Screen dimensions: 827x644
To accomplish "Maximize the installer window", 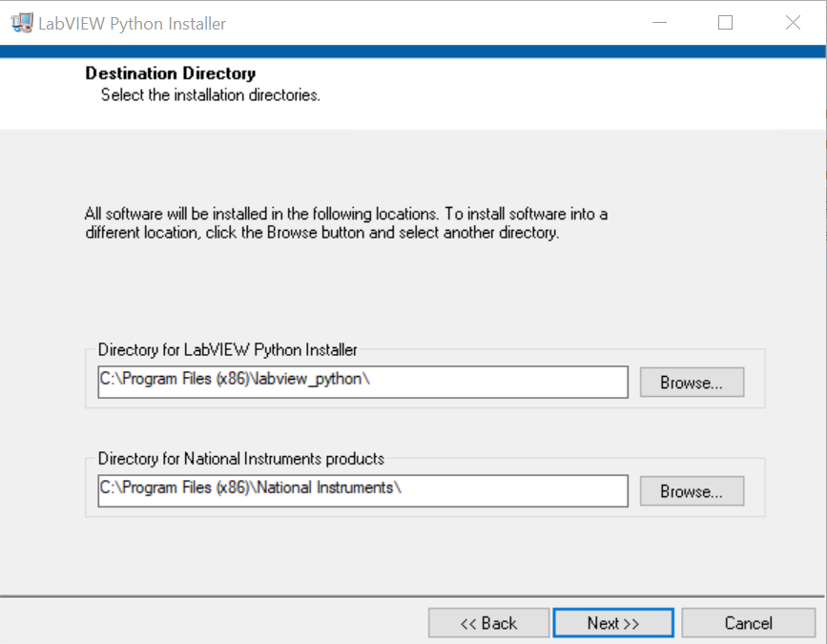I will (x=725, y=23).
